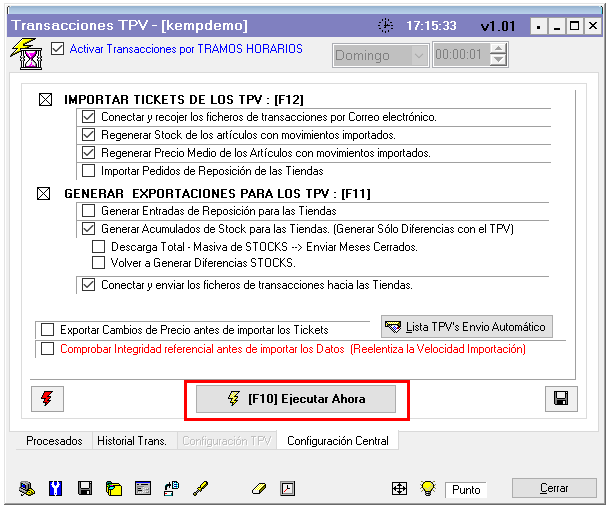Click the floppy disk save button at right
612x510 pixels.
coord(561,398)
